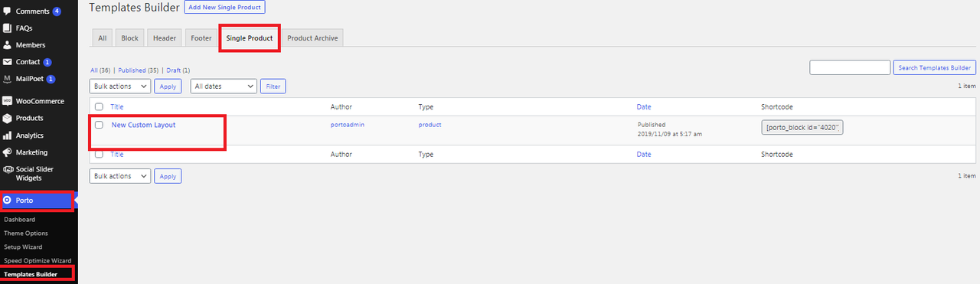This screenshot has height=284, width=980.
Task: Sort by Title column header
Action: (x=116, y=107)
